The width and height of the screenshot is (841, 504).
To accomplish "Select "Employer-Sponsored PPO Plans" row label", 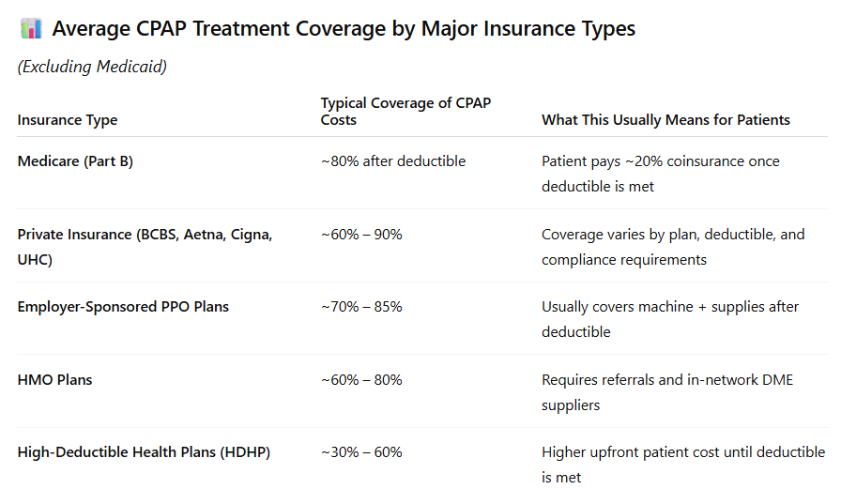I will click(x=123, y=307).
